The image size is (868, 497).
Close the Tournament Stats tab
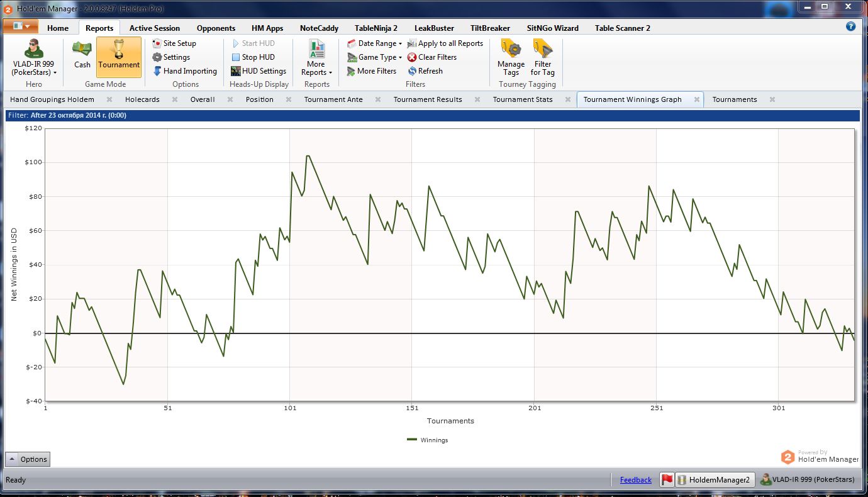pos(568,99)
